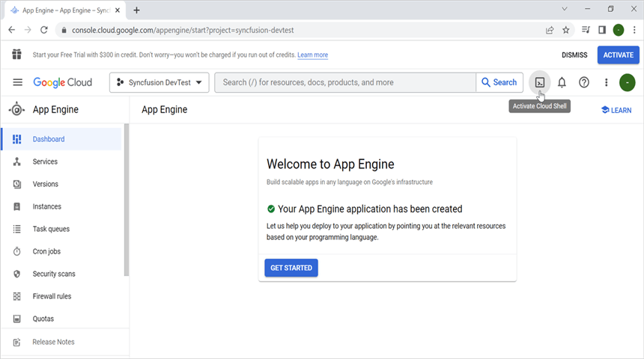This screenshot has height=359, width=644.
Task: Bookmark this page with the star icon
Action: [x=566, y=30]
